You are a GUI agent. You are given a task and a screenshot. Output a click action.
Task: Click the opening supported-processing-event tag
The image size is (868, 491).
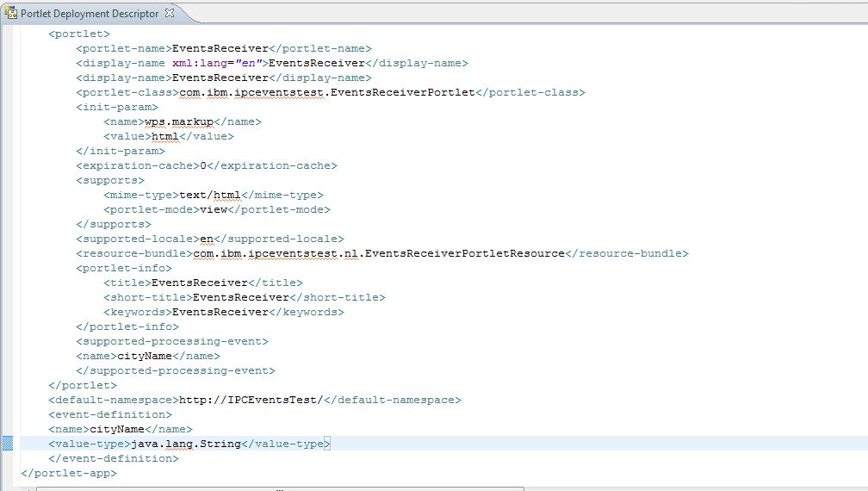172,341
